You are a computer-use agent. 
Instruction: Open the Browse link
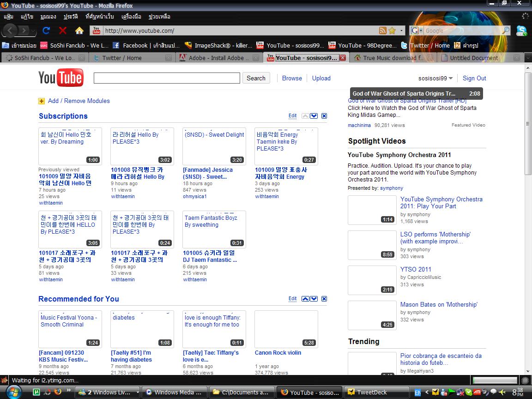(292, 79)
